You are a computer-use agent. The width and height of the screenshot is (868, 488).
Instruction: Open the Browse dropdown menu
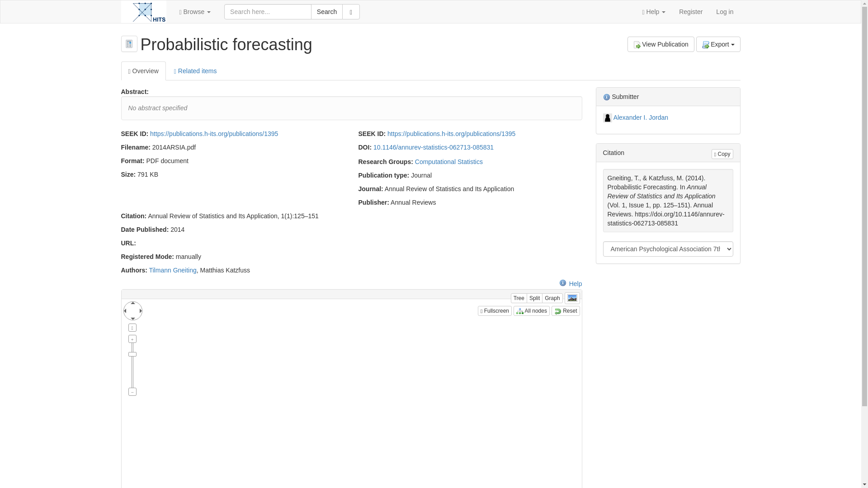[195, 12]
